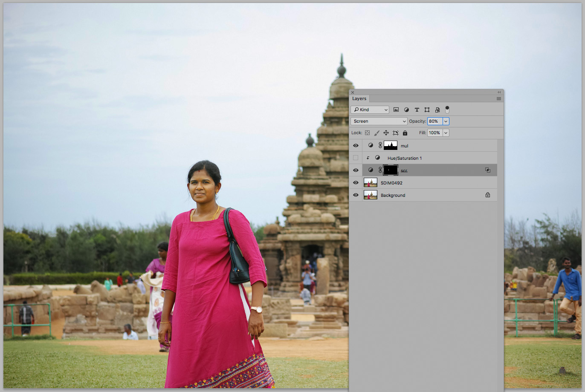Screen dimensions: 585x392
Task: Open the Layers panel menu icon
Action: pos(498,98)
